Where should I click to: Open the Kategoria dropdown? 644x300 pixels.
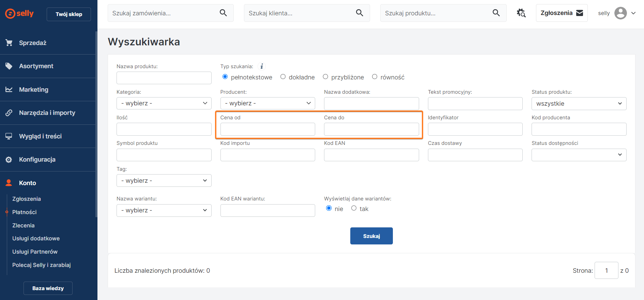point(164,103)
